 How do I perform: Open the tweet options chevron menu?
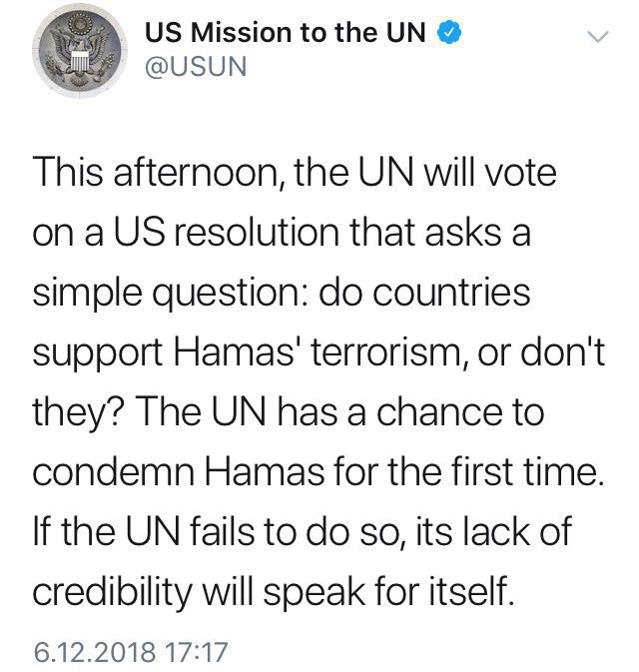(x=597, y=38)
